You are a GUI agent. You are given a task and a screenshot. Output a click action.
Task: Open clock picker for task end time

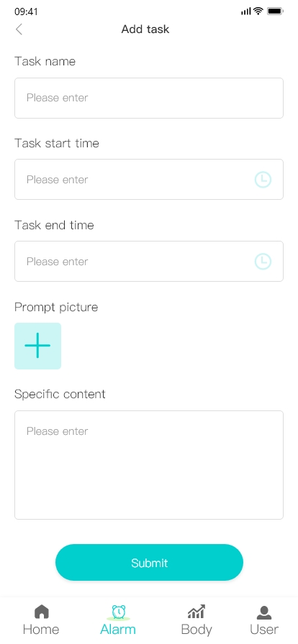tap(263, 261)
